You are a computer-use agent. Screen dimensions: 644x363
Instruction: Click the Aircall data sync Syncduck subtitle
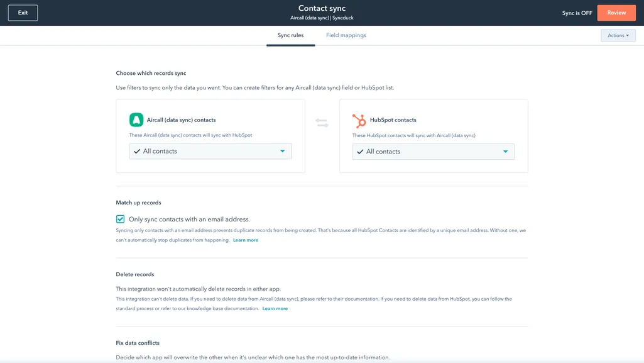[322, 17]
